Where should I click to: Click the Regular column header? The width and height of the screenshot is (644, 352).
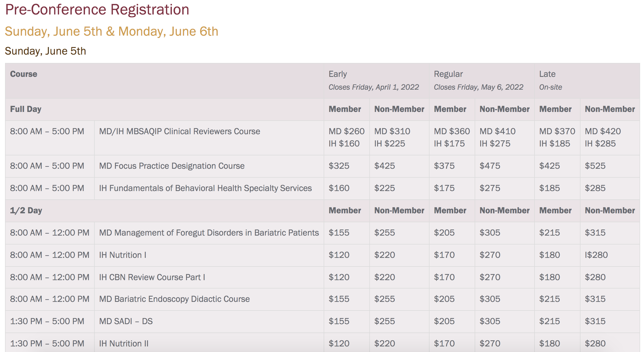pyautogui.click(x=448, y=74)
